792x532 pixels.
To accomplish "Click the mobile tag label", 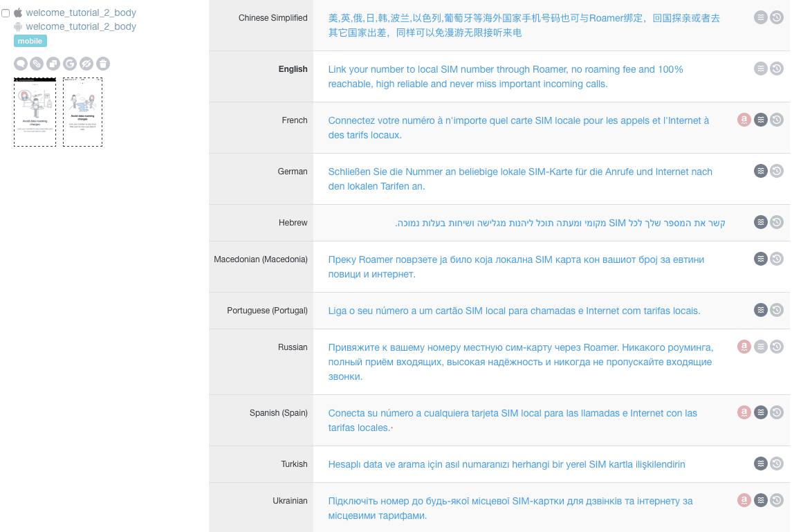I will [x=30, y=41].
